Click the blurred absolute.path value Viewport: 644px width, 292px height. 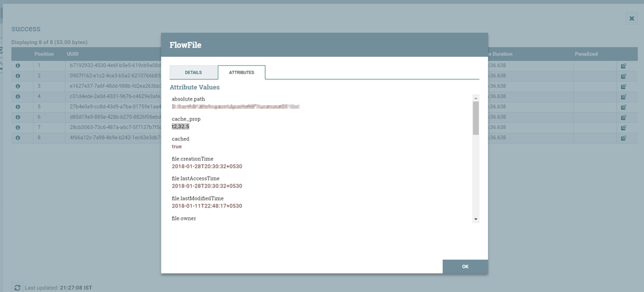(236, 106)
